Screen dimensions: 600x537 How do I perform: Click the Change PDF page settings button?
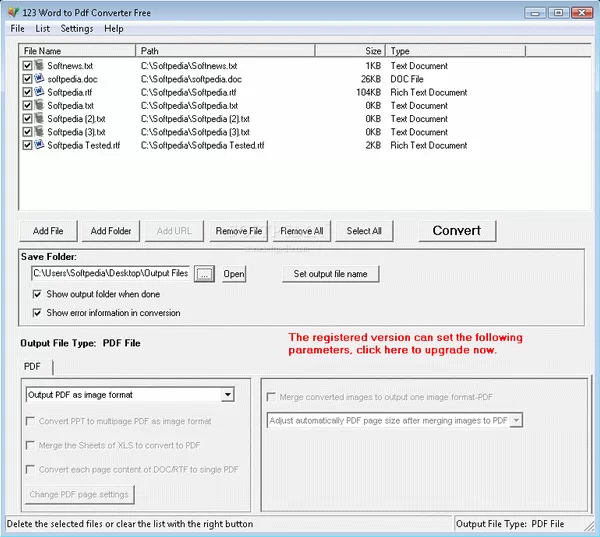pos(80,495)
